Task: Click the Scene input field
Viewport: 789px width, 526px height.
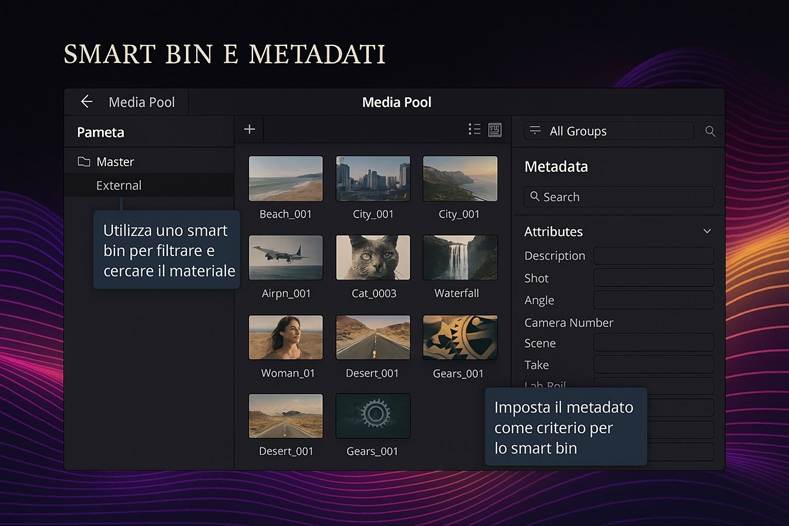Action: [x=653, y=343]
